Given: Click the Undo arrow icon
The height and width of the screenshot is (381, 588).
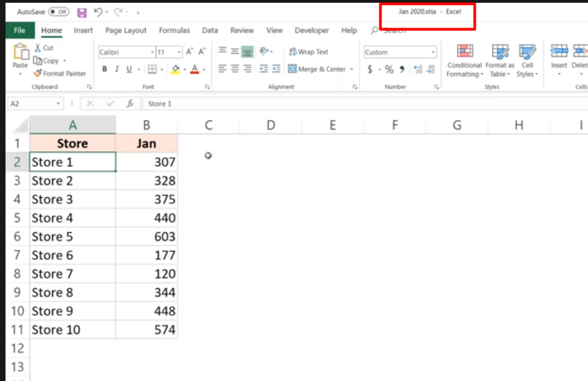Looking at the screenshot, I should (x=98, y=12).
